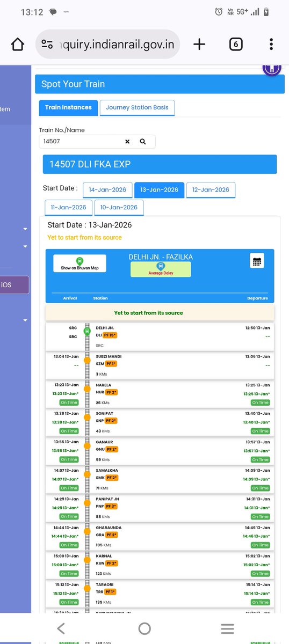Open the indianrail.gov.in address bar
Viewport: 289px width, 644px height.
(x=107, y=45)
